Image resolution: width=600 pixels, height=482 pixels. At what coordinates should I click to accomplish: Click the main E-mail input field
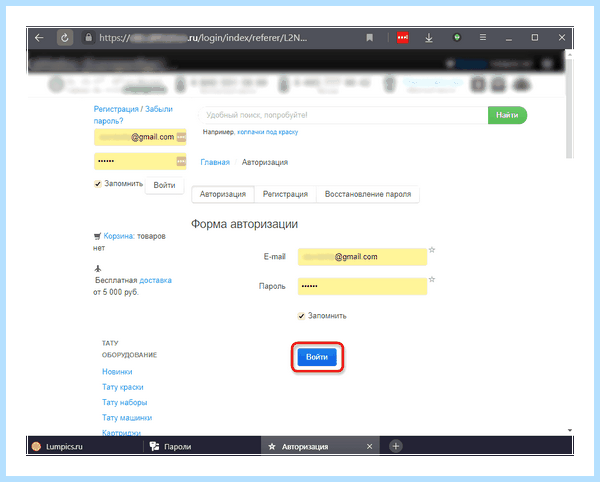coord(362,257)
